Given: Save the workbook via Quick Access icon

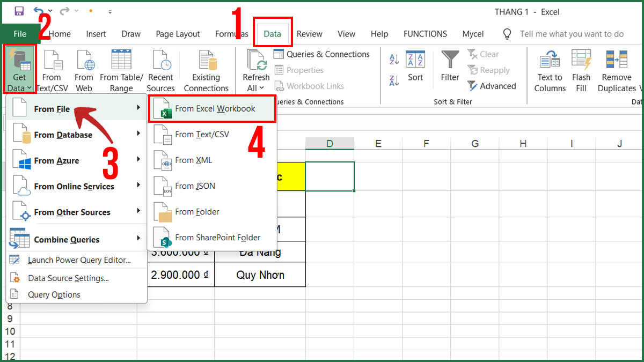Looking at the screenshot, I should [x=18, y=10].
